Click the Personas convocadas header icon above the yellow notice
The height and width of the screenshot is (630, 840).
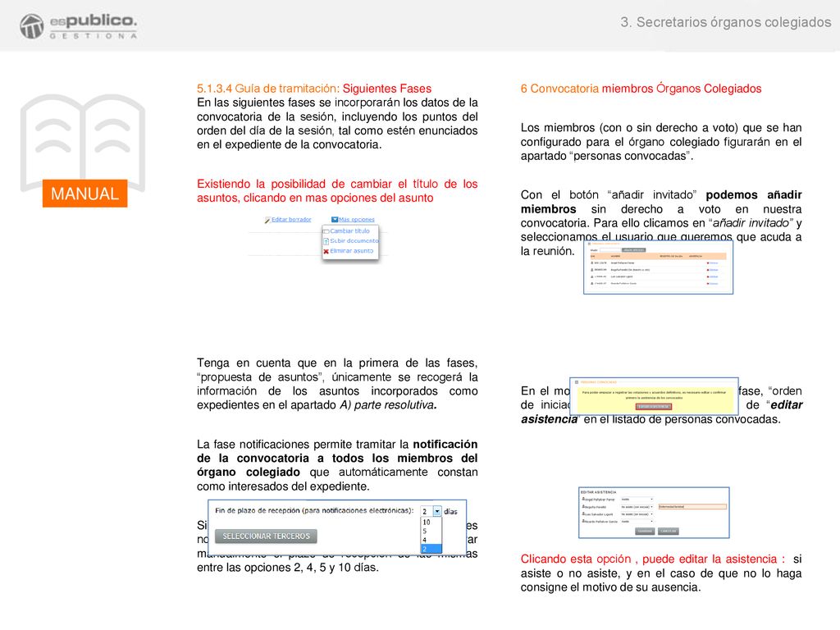coord(577,382)
